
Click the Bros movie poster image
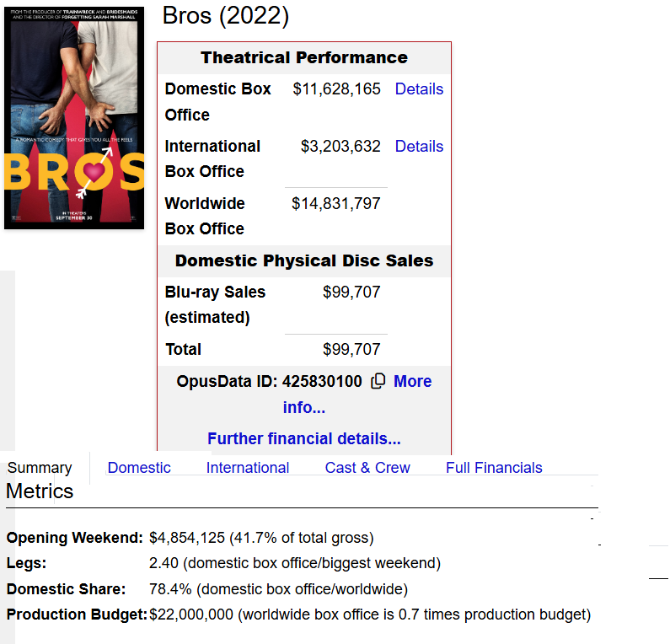[74, 118]
